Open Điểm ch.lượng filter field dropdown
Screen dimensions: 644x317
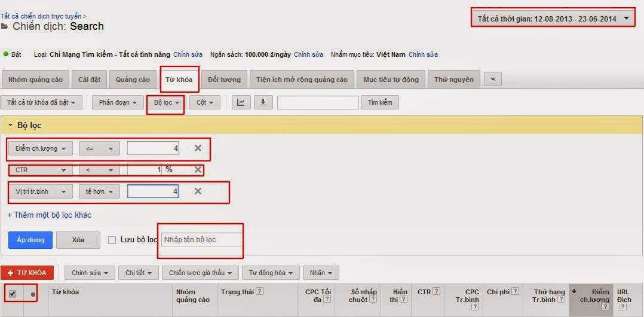[x=40, y=148]
